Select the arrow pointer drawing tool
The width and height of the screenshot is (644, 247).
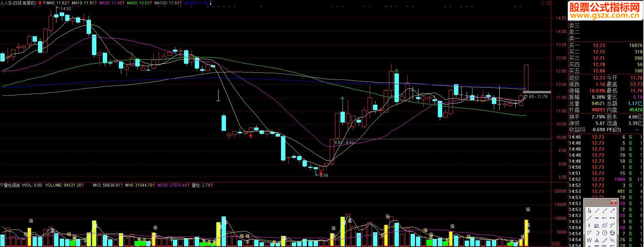tap(590, 211)
